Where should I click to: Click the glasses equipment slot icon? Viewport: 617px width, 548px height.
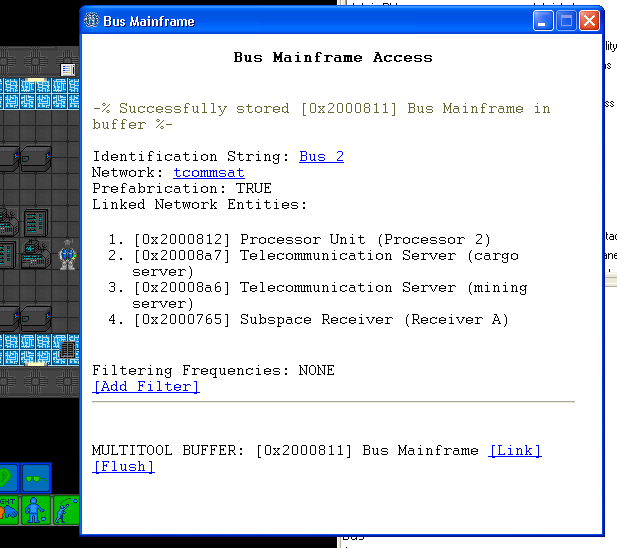point(37,478)
